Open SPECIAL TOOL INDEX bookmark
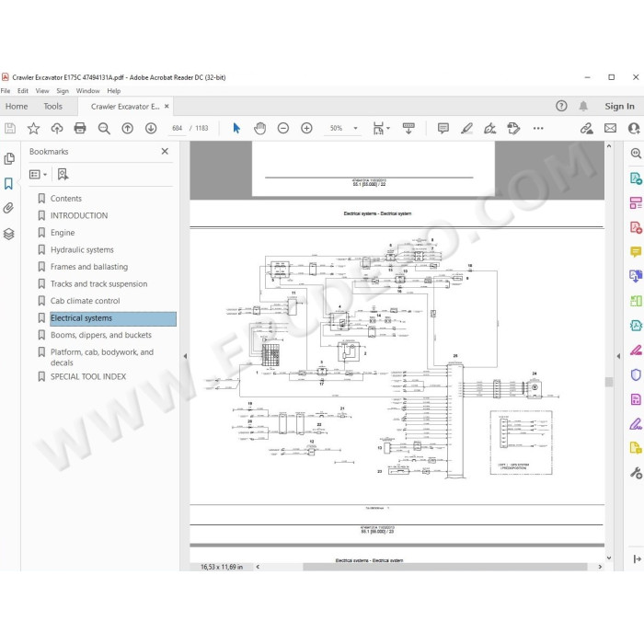This screenshot has width=644, height=644. (88, 376)
